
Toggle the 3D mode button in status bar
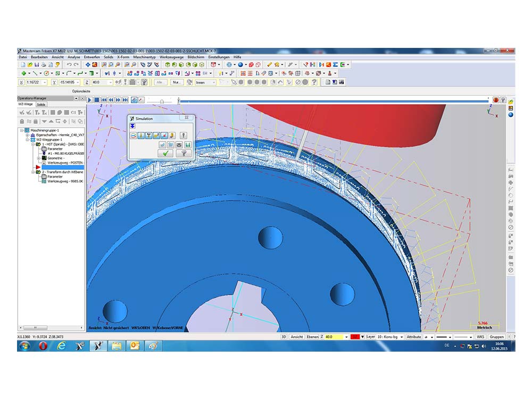point(284,337)
